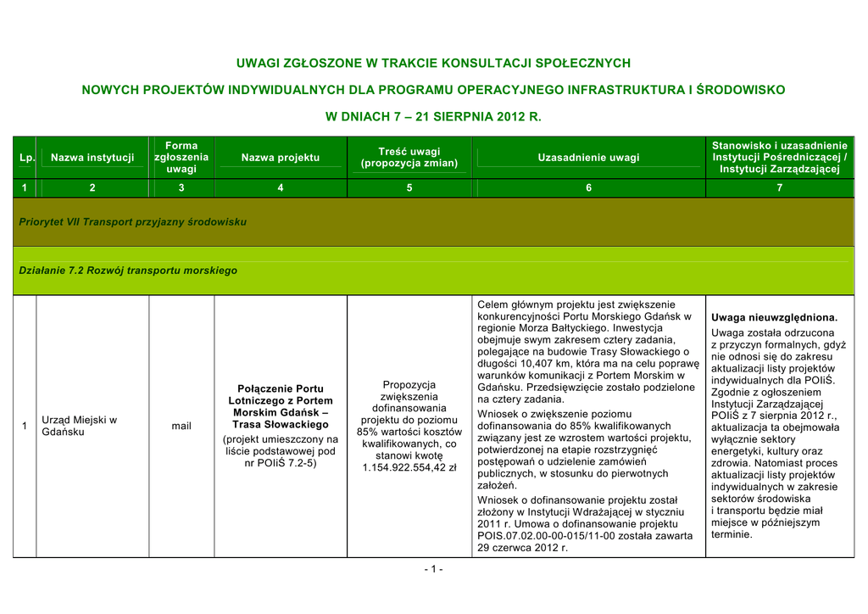This screenshot has height=614, width=868.
Task: Click column number '4' in the numbering row
Action: pos(281,188)
